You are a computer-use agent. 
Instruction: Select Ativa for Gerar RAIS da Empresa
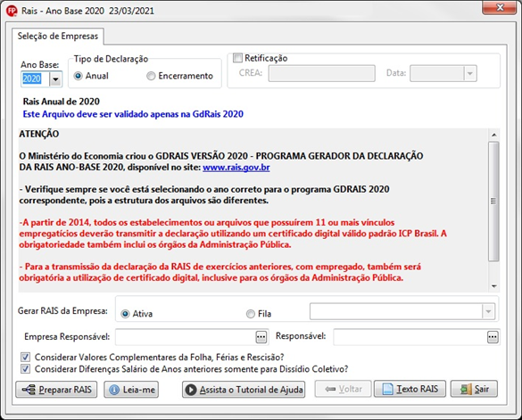coord(137,314)
